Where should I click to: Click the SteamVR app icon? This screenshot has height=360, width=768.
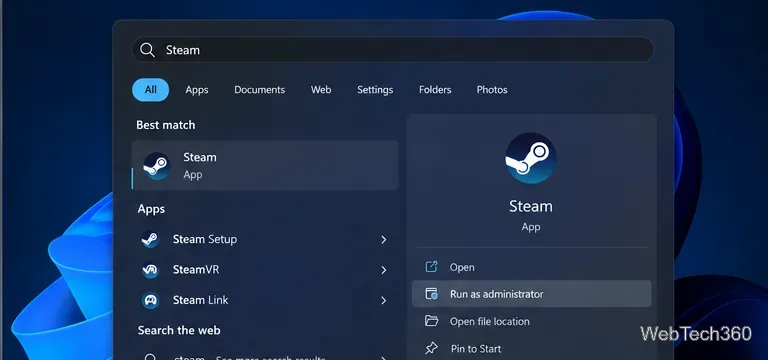coord(150,270)
